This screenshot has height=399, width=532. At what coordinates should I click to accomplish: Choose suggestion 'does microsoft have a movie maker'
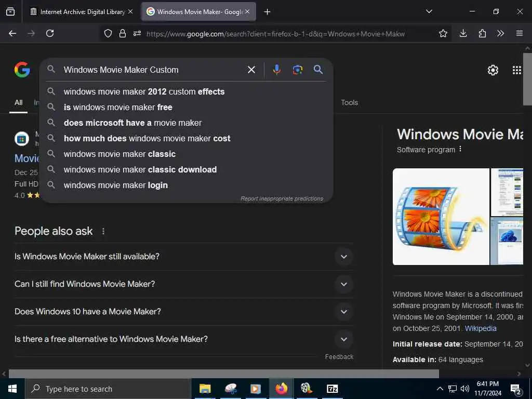click(x=186, y=123)
